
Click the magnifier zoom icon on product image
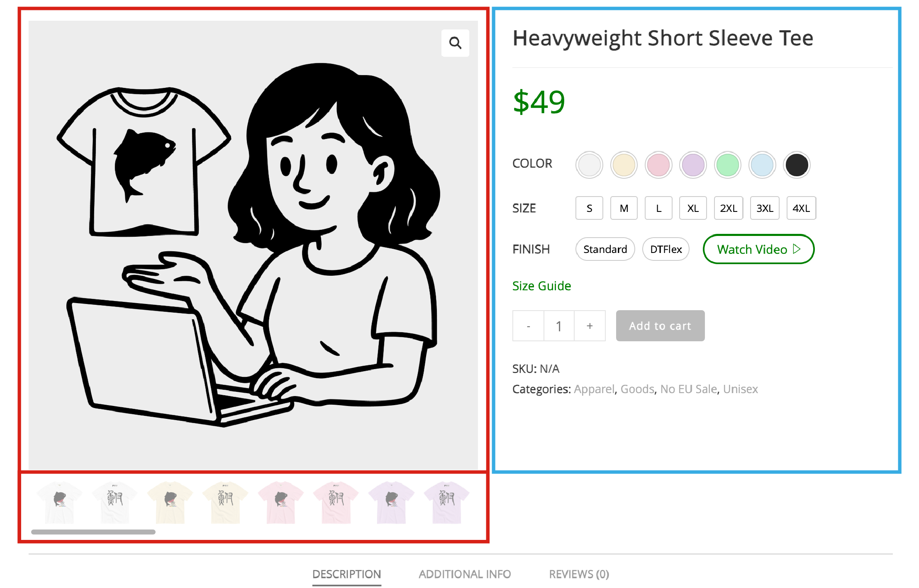pos(455,43)
